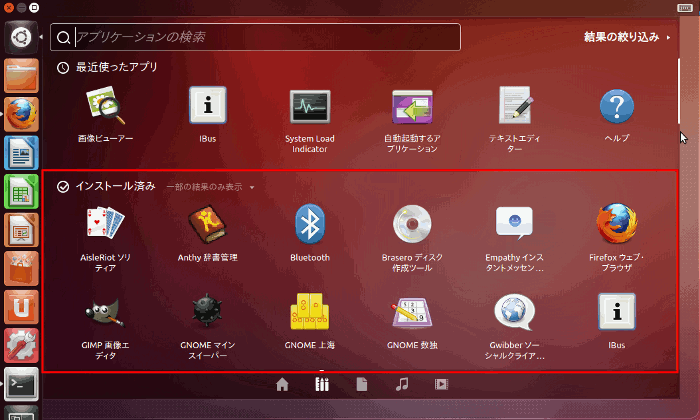Open Terminal from the launcher
This screenshot has width=700, height=420.
tap(21, 383)
